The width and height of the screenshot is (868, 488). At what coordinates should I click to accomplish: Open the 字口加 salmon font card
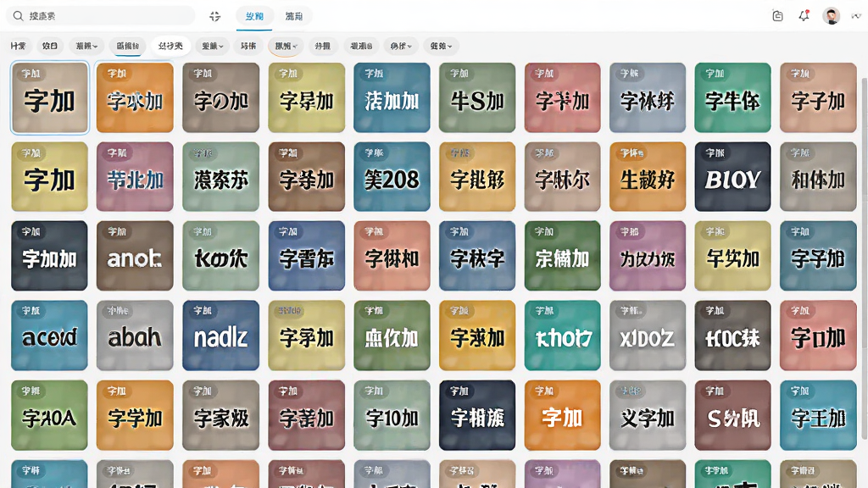coord(818,335)
